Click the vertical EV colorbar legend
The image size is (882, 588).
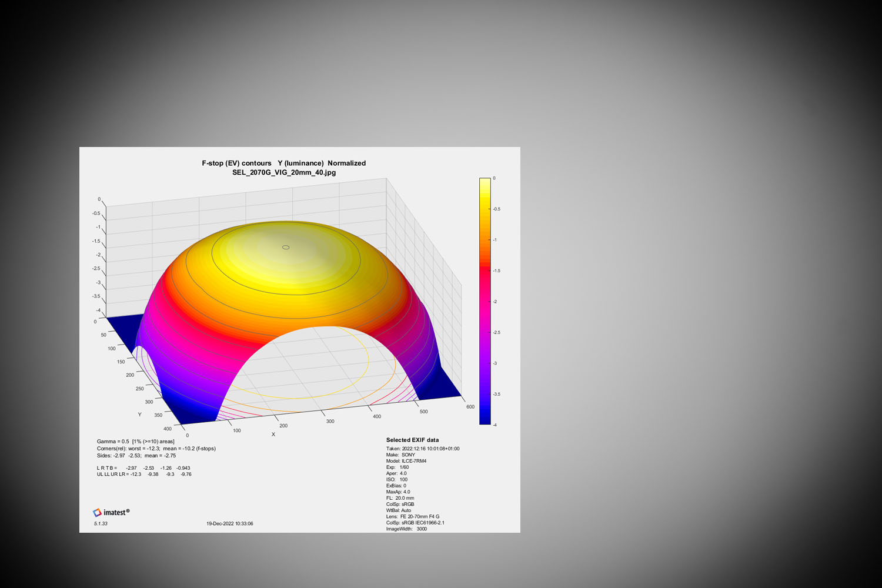(x=485, y=301)
